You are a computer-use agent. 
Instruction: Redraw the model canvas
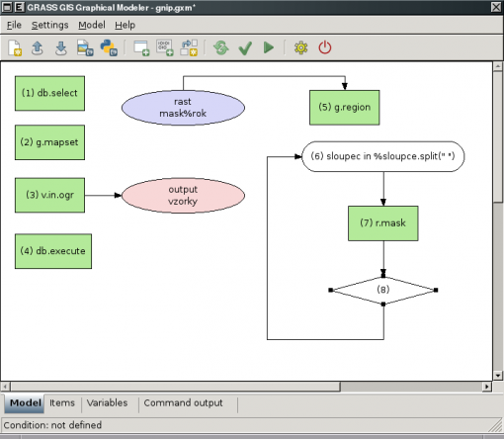click(x=221, y=48)
